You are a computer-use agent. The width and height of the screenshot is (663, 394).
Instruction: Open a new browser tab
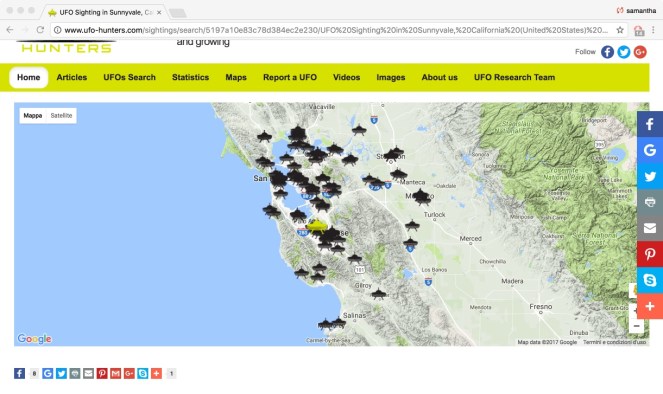tap(178, 13)
